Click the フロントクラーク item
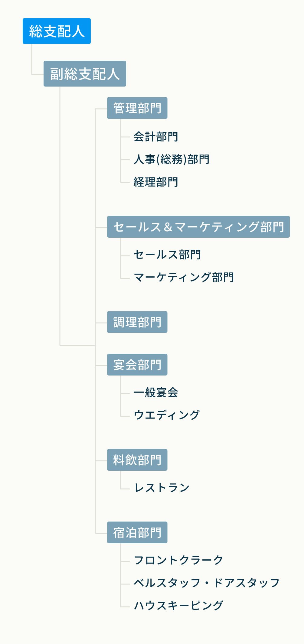 [178, 560]
